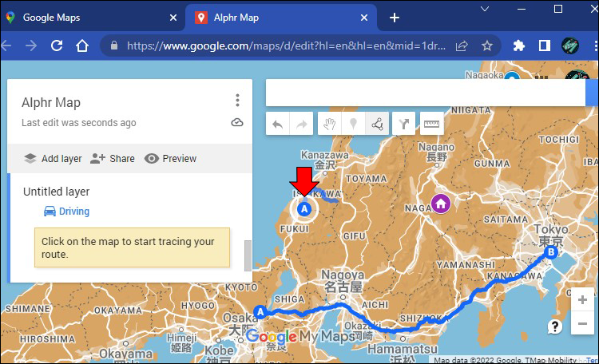Click the blue search button edge

point(590,93)
